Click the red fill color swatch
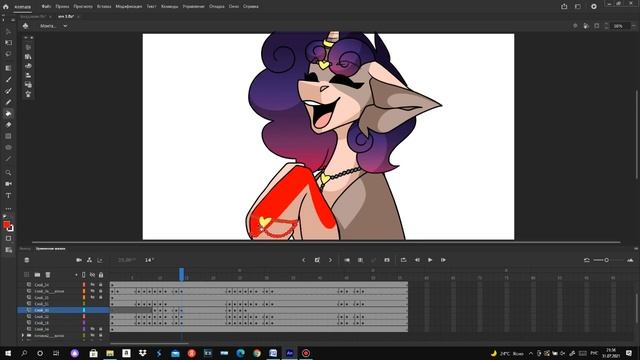Viewport: 640px width, 360px height. 6,225
